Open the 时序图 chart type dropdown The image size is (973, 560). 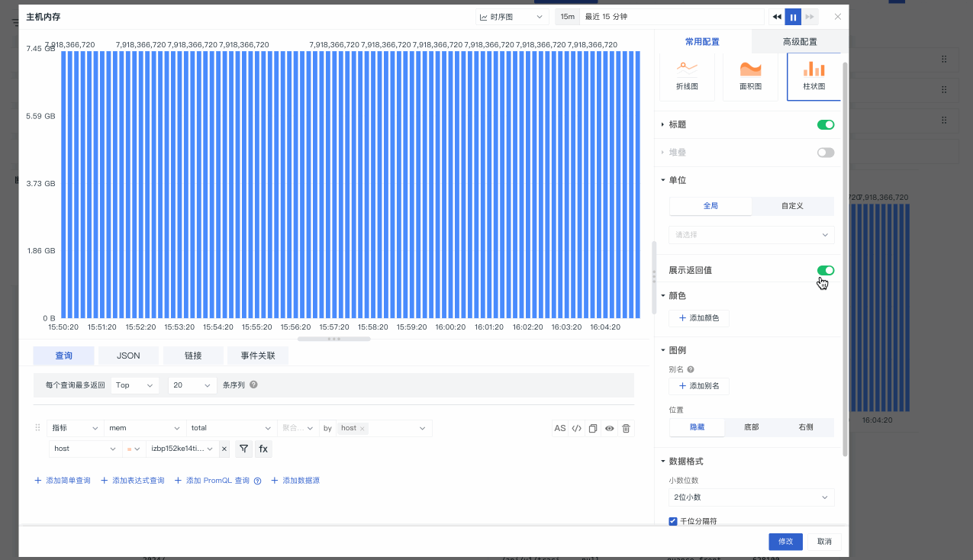(511, 17)
